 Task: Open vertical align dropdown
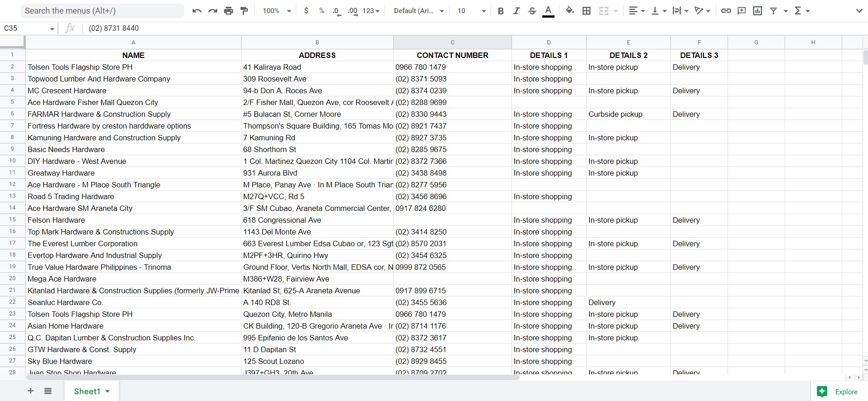coord(659,11)
